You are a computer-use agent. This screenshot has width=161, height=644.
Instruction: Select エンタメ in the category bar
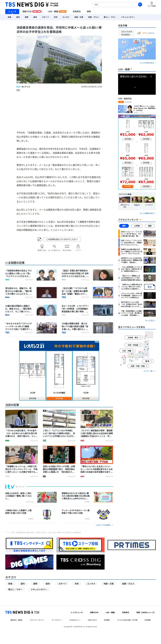66,17
